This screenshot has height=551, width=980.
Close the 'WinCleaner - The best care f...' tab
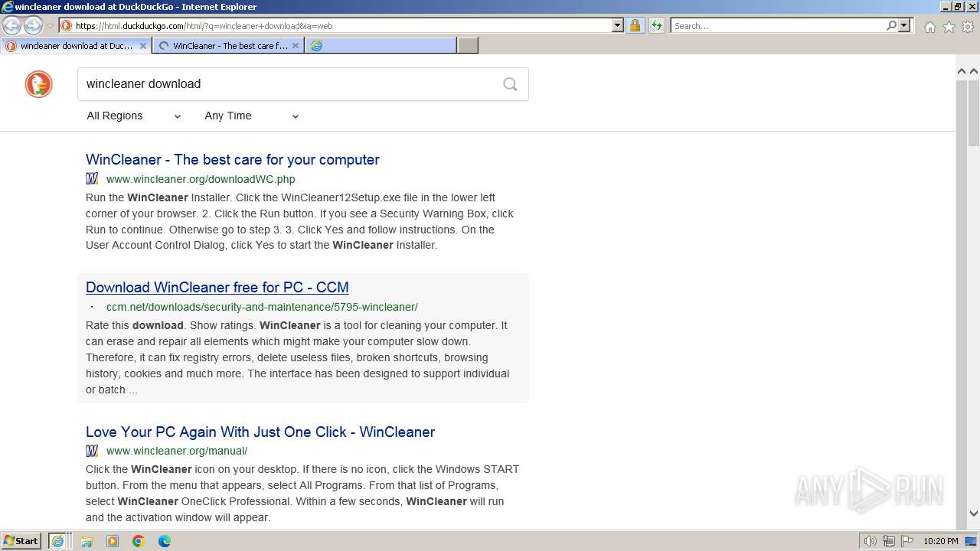(296, 46)
